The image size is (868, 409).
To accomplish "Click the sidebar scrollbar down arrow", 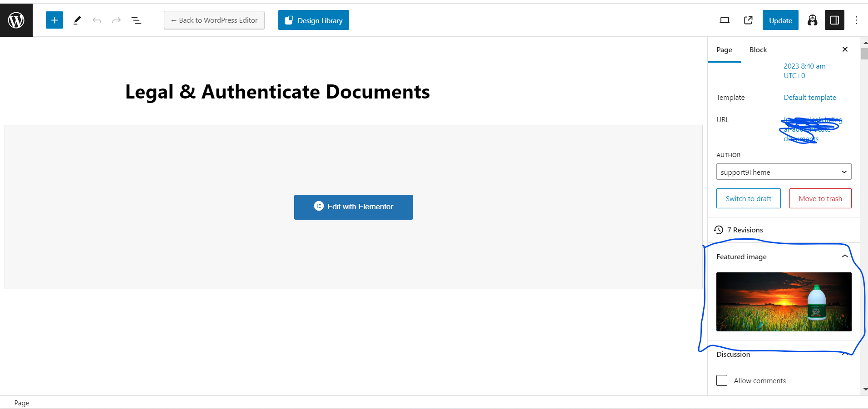I will tap(865, 389).
